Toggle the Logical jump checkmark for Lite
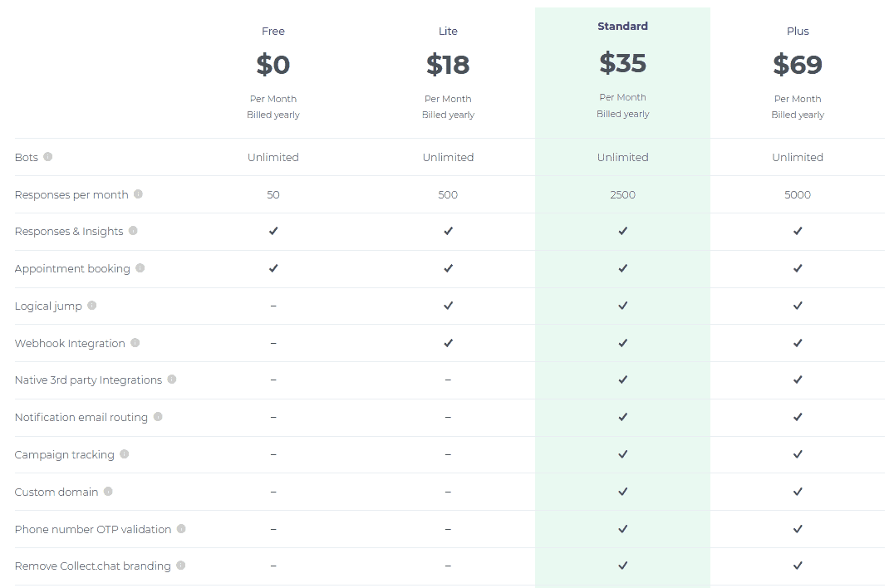894x588 pixels. click(x=448, y=306)
